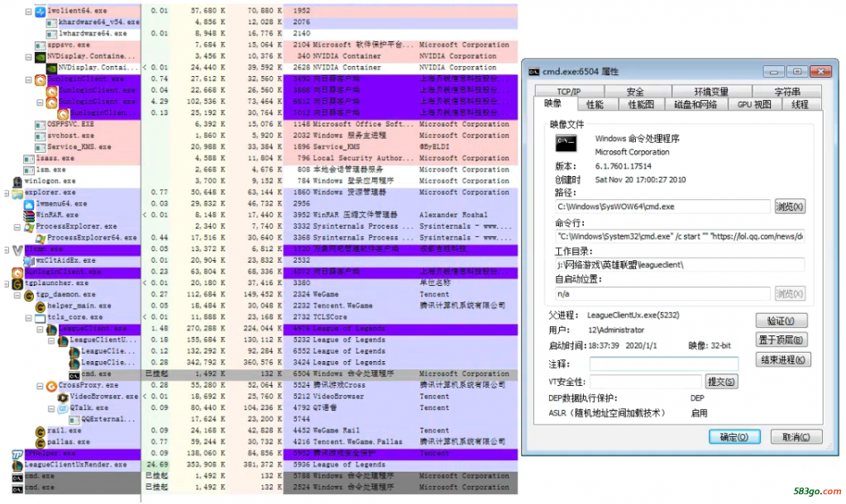Image resolution: width=846 pixels, height=504 pixels.
Task: Click the 工作目录 working directory field
Action: pos(680,264)
